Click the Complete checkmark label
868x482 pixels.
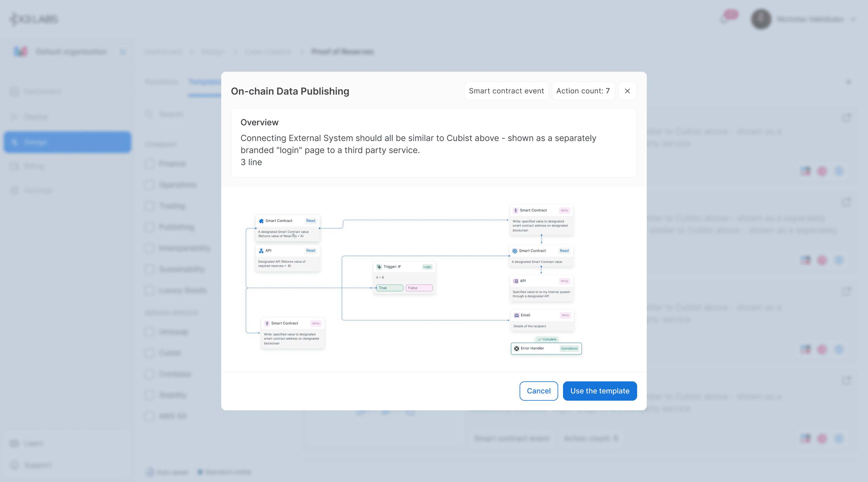tap(547, 339)
